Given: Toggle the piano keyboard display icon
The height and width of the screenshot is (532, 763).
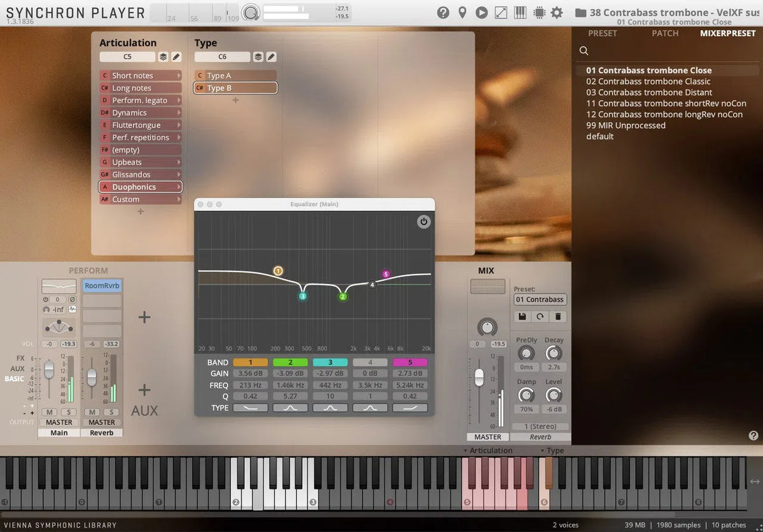Looking at the screenshot, I should click(519, 12).
